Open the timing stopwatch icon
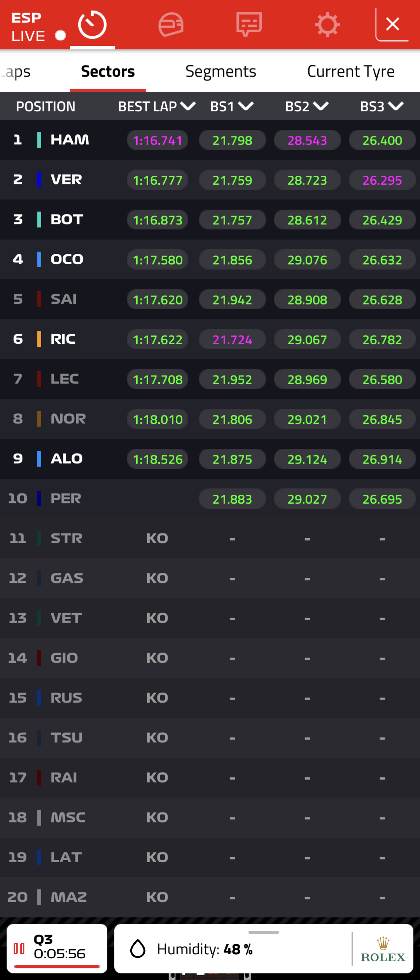Screen dimensions: 420x980 (x=92, y=25)
